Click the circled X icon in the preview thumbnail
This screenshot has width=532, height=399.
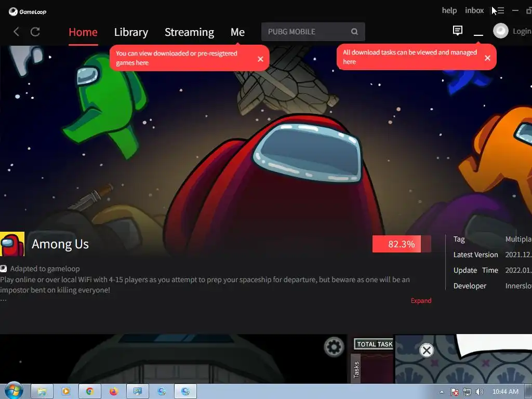[x=427, y=350]
